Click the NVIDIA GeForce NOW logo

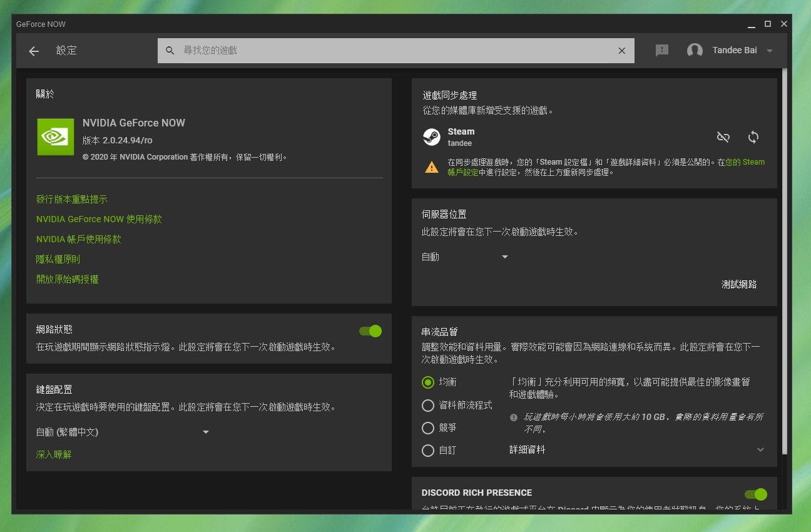pos(56,136)
